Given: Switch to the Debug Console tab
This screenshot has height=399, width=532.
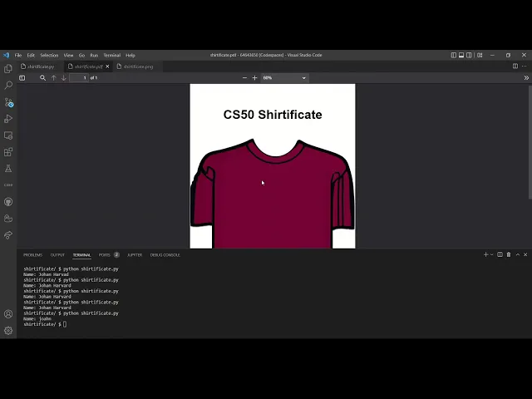Looking at the screenshot, I should 165,255.
